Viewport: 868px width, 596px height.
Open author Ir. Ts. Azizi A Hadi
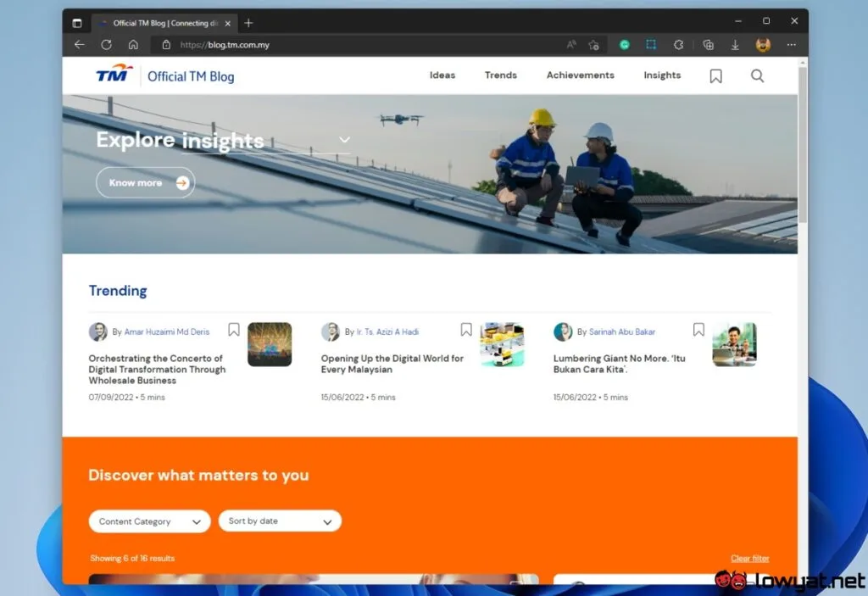tap(387, 331)
